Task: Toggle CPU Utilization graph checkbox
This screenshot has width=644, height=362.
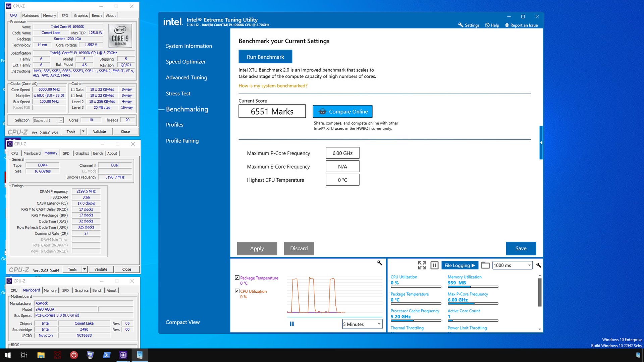Action: (237, 291)
